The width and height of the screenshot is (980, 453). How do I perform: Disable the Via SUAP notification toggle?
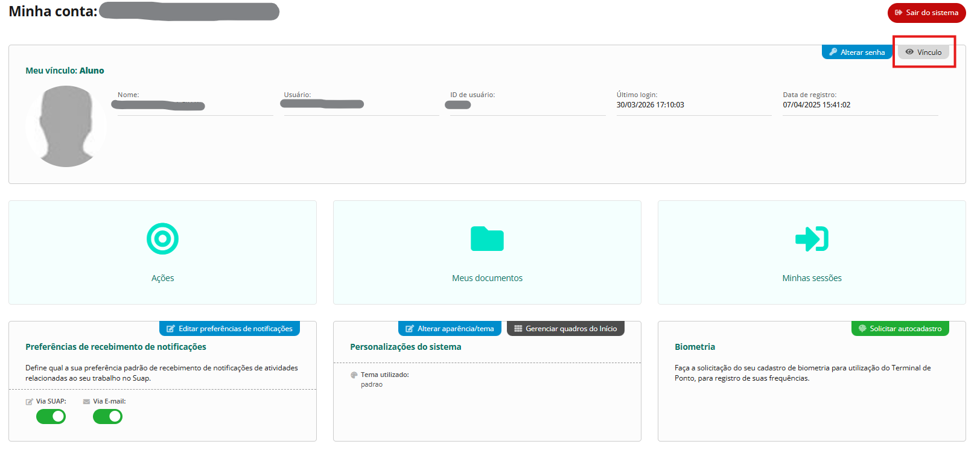point(51,417)
